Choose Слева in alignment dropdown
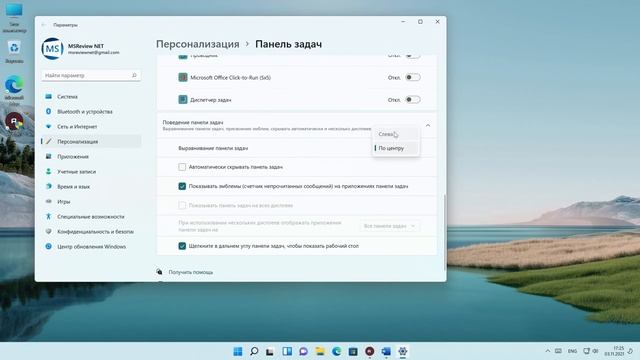This screenshot has height=360, width=640. point(396,134)
